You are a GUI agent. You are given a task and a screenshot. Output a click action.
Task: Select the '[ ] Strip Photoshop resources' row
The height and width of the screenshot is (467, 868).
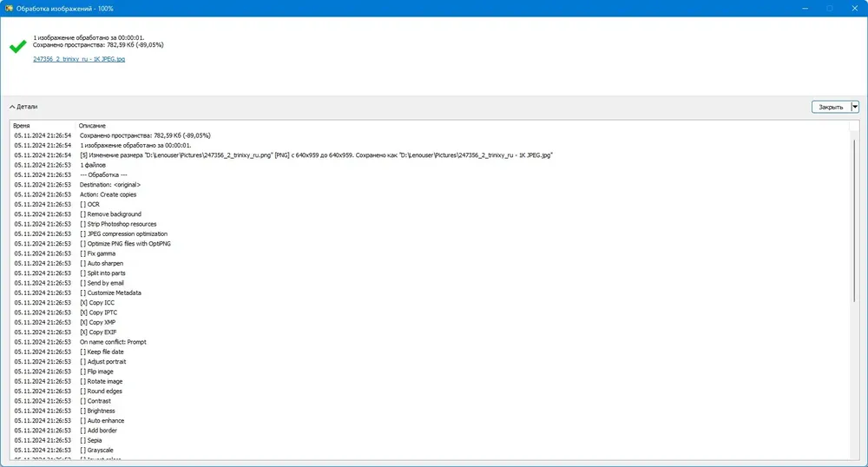point(430,224)
